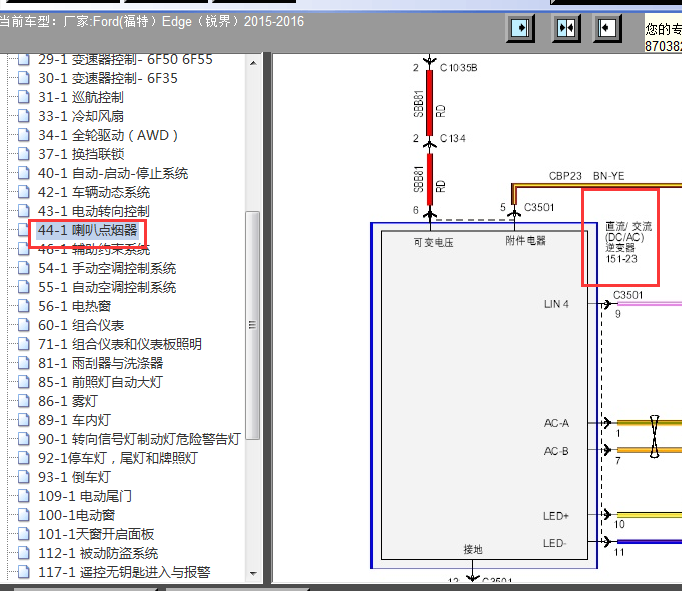Open 90-1 转向信号灯制动灯危险警告灯 entry
The width and height of the screenshot is (682, 591).
[x=139, y=439]
